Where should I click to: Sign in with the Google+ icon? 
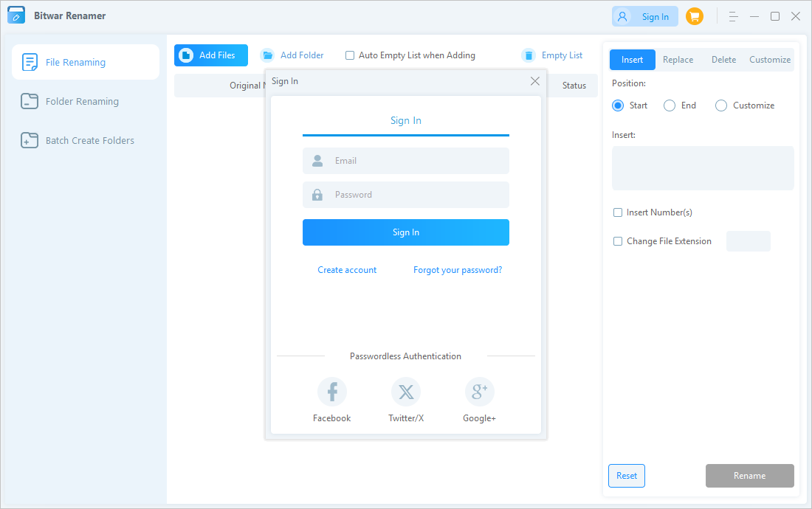coord(480,392)
